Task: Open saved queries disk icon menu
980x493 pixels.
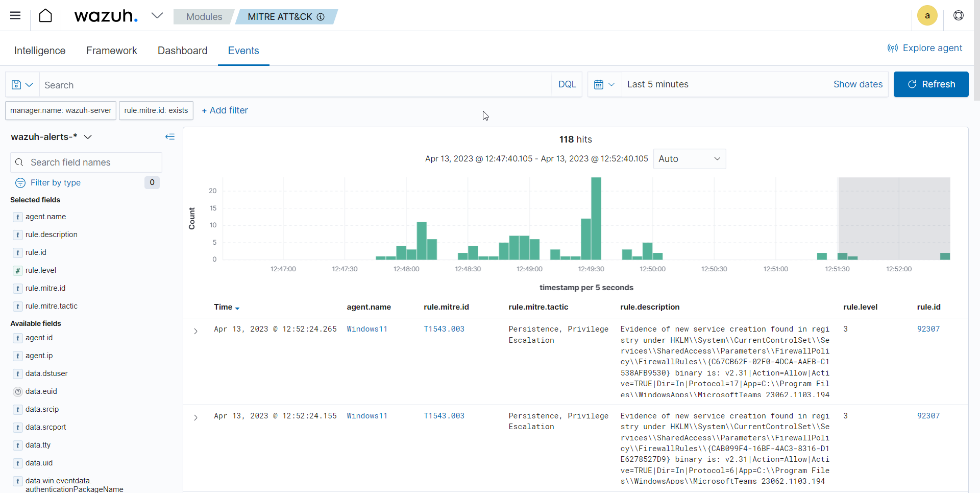Action: [22, 85]
